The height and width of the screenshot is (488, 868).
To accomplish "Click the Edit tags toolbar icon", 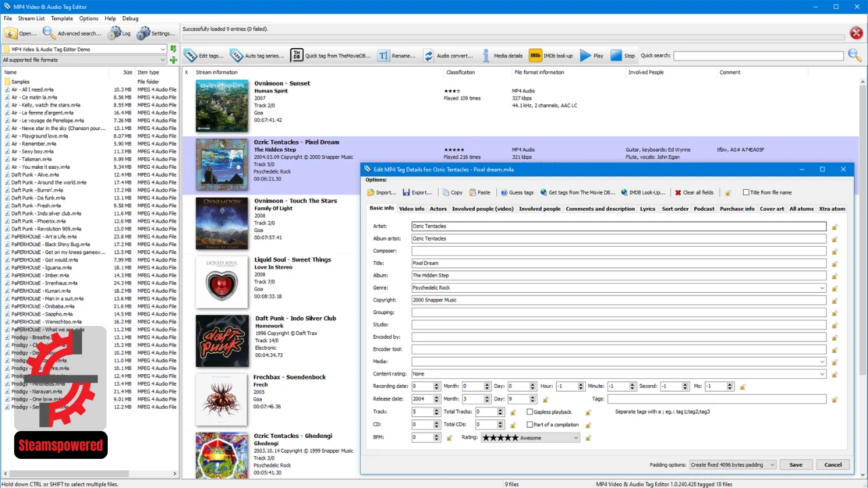I will tap(191, 56).
